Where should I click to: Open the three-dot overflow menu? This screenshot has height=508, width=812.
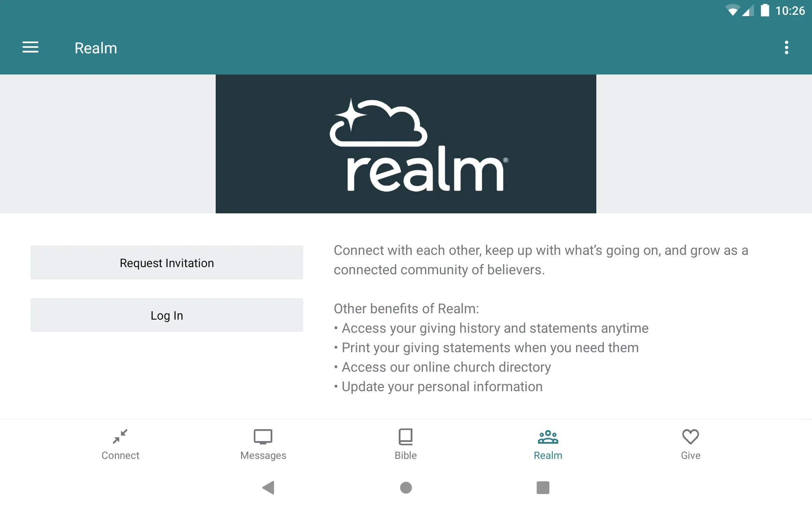pos(786,47)
